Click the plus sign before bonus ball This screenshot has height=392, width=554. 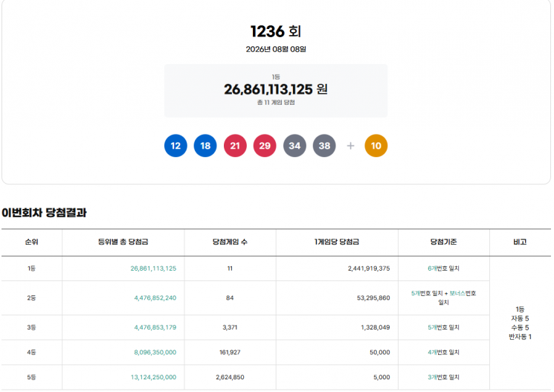pyautogui.click(x=350, y=146)
